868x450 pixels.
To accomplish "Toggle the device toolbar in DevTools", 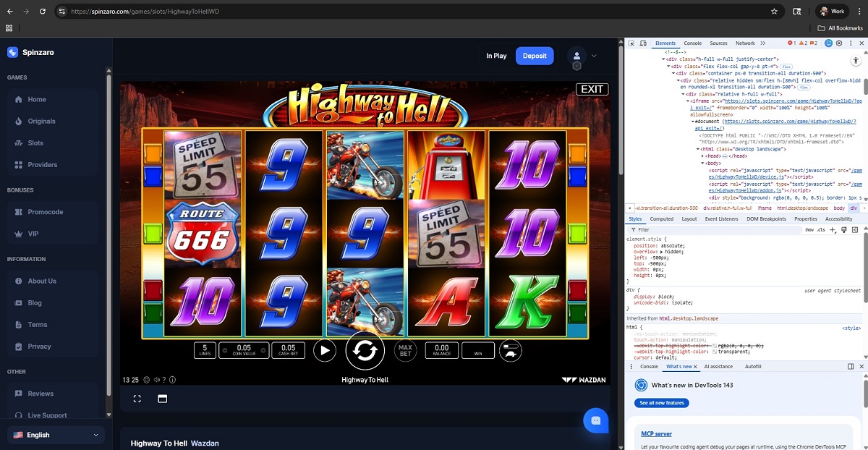I will click(642, 43).
